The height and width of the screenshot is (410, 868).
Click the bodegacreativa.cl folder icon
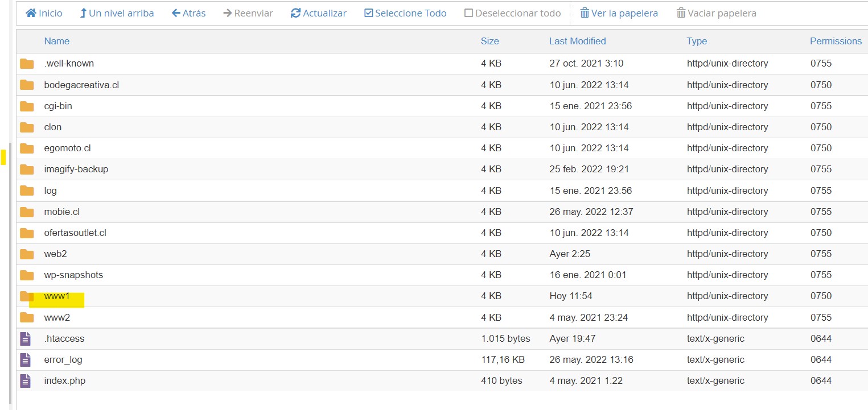point(27,85)
